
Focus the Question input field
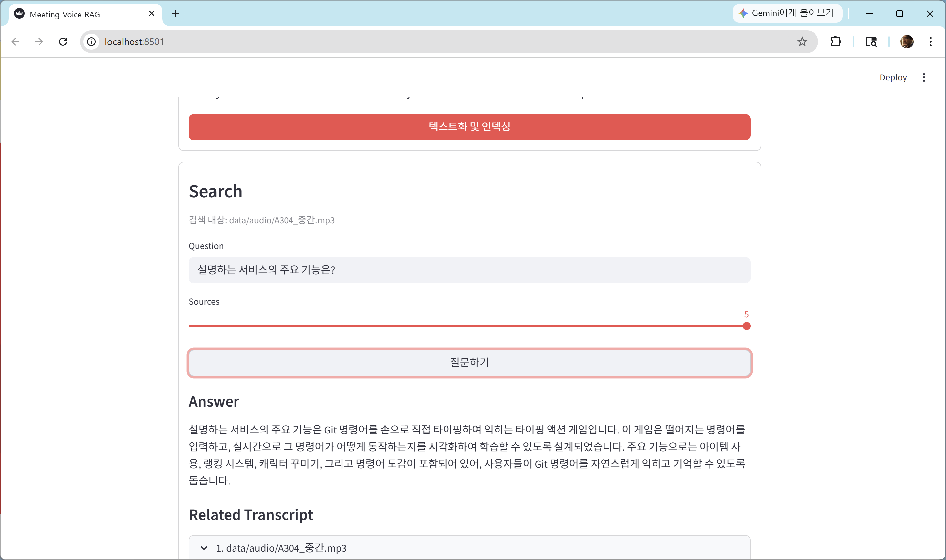469,270
